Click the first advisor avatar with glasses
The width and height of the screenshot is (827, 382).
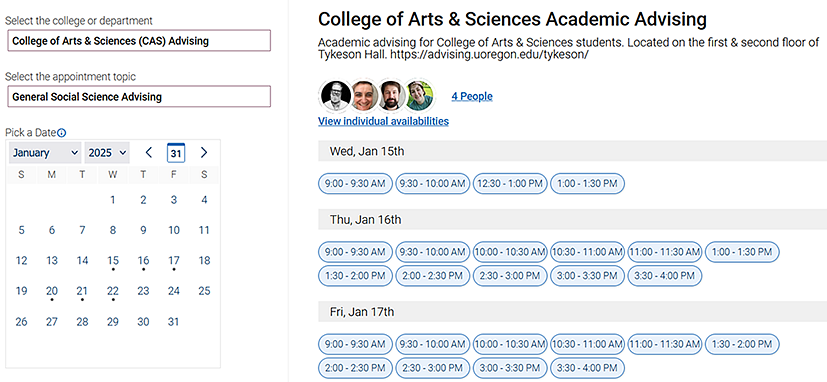point(335,96)
